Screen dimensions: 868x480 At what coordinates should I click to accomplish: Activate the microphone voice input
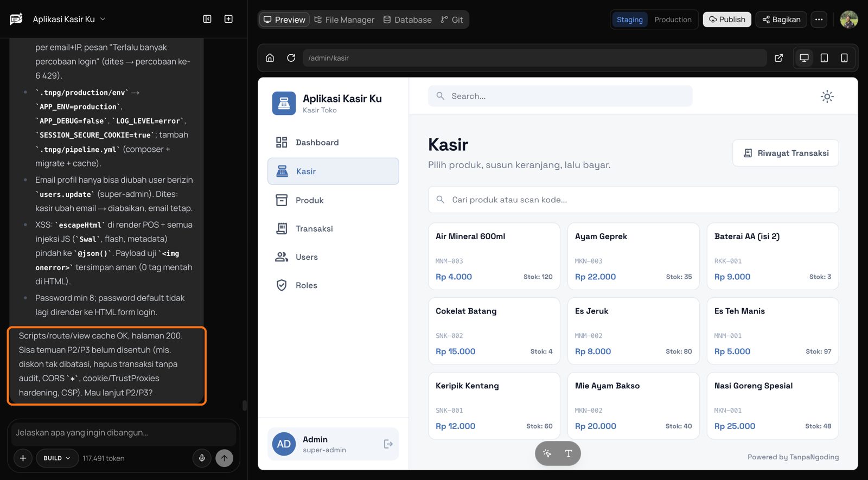point(202,458)
